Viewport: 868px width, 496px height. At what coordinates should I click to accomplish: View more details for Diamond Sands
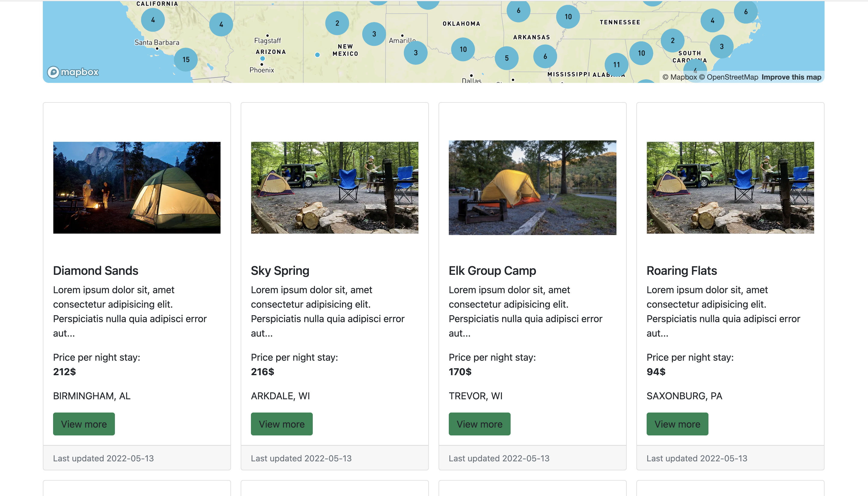pyautogui.click(x=84, y=424)
